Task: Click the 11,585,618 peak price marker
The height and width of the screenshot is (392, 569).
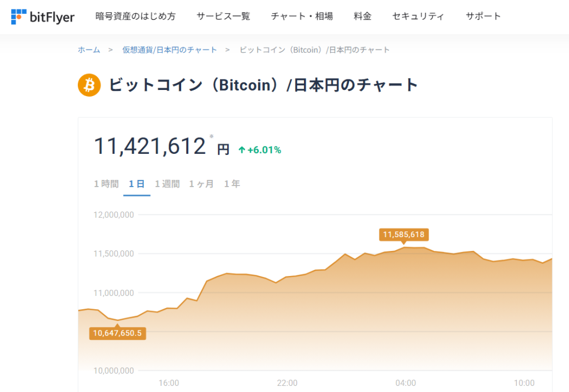Action: click(x=405, y=234)
